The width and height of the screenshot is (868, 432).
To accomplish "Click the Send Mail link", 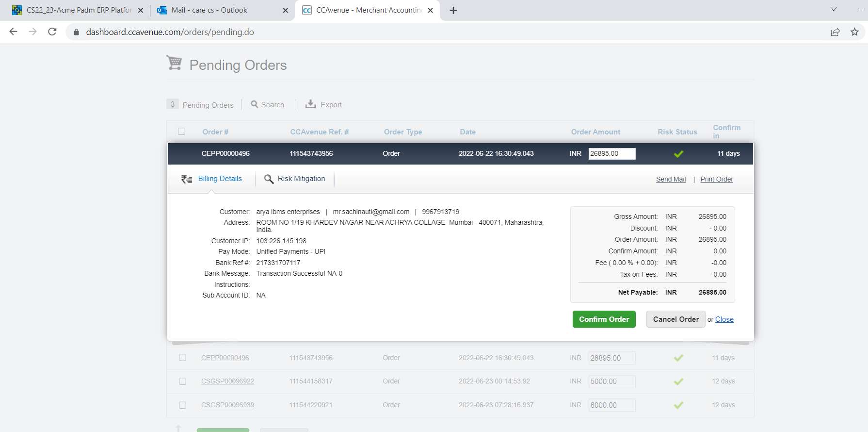I will click(x=671, y=179).
